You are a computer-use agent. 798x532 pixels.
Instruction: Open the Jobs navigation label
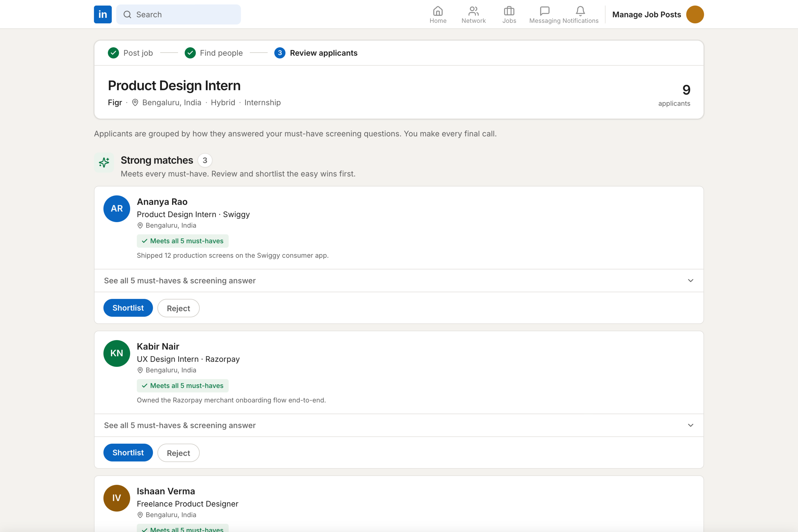(x=509, y=21)
